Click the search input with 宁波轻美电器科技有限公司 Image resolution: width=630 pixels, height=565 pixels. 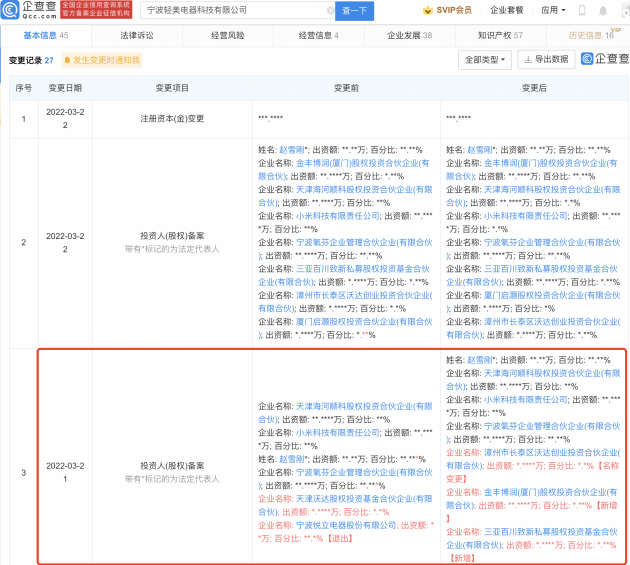[x=237, y=10]
